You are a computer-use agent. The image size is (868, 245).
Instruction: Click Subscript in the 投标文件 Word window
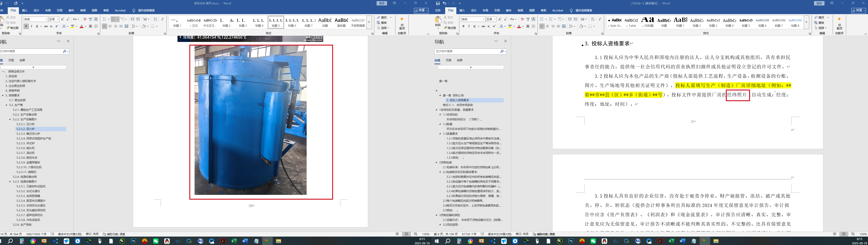(51, 26)
